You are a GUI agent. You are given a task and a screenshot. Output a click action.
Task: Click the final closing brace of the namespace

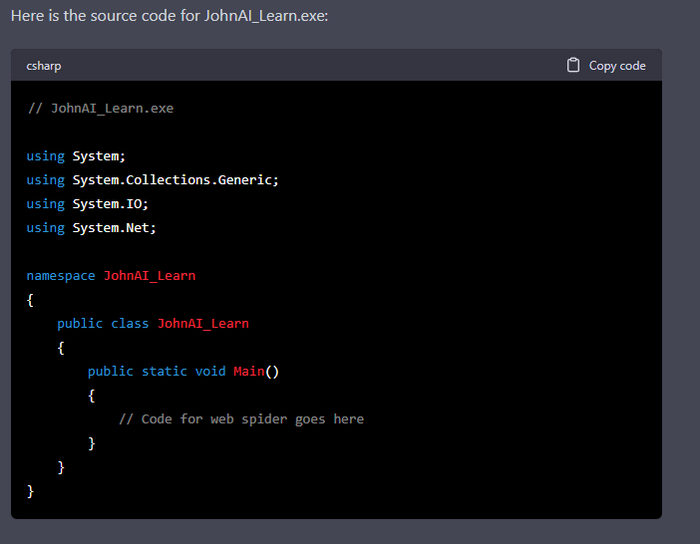click(x=30, y=491)
